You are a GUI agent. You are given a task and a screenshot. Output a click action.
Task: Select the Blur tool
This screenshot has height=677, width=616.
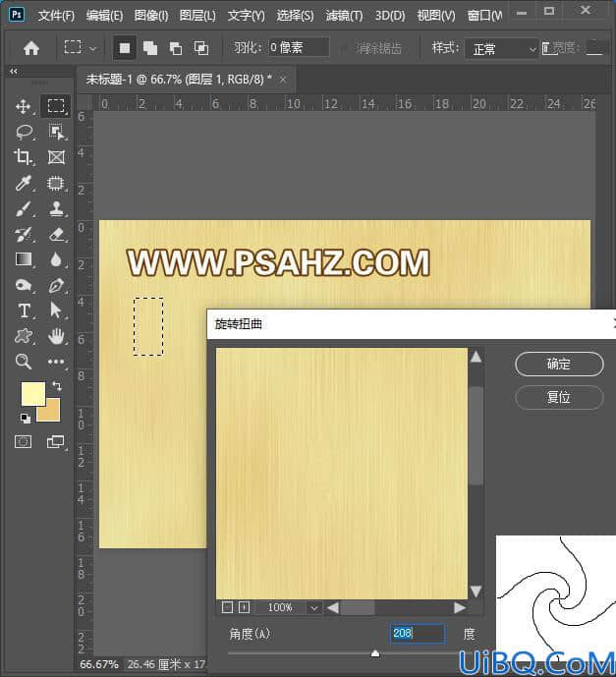[56, 259]
